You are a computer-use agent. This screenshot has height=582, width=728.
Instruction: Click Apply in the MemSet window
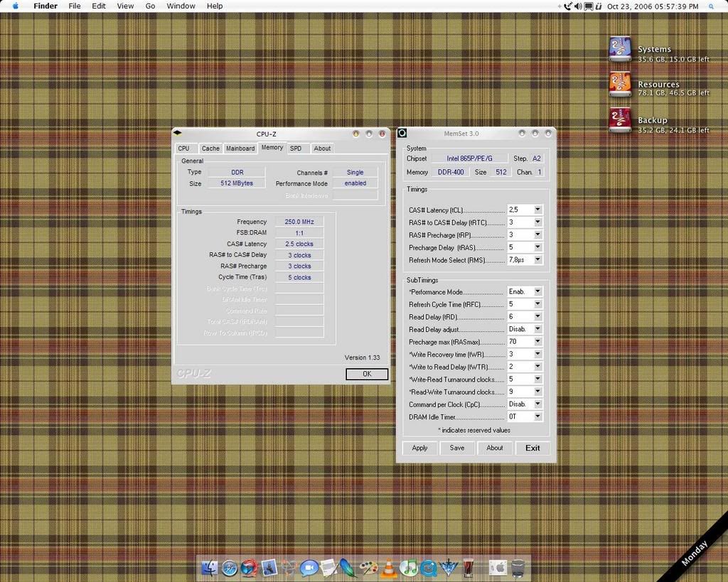pyautogui.click(x=419, y=448)
